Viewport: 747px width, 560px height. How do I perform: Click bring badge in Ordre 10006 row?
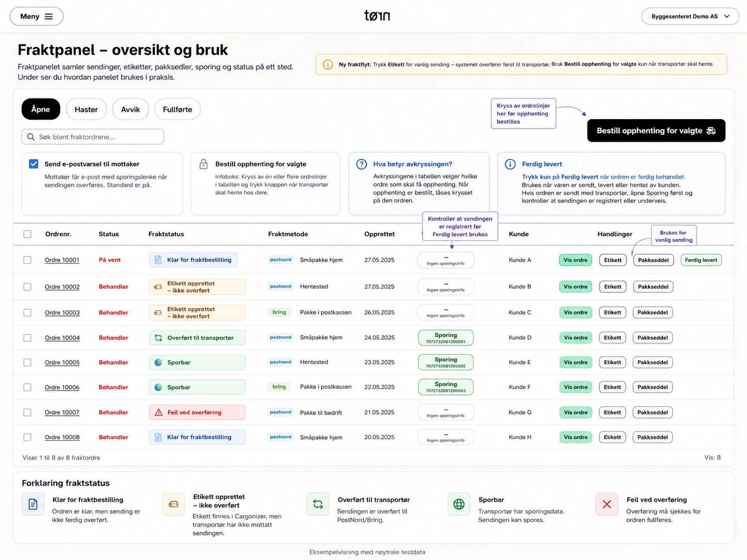(x=279, y=387)
